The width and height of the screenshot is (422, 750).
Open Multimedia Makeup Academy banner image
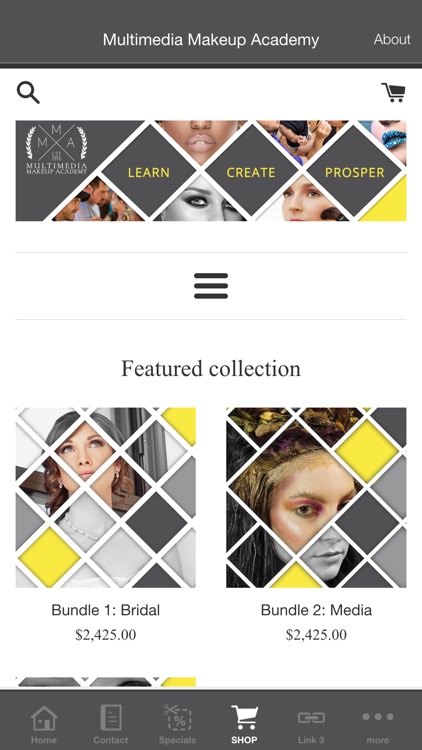tap(211, 171)
